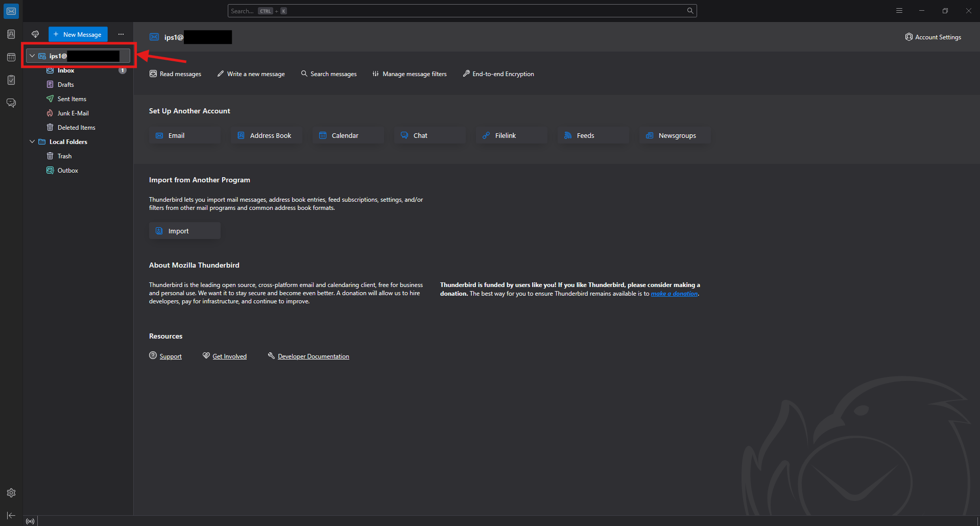980x526 pixels.
Task: Open the Chat space icon
Action: (11, 103)
